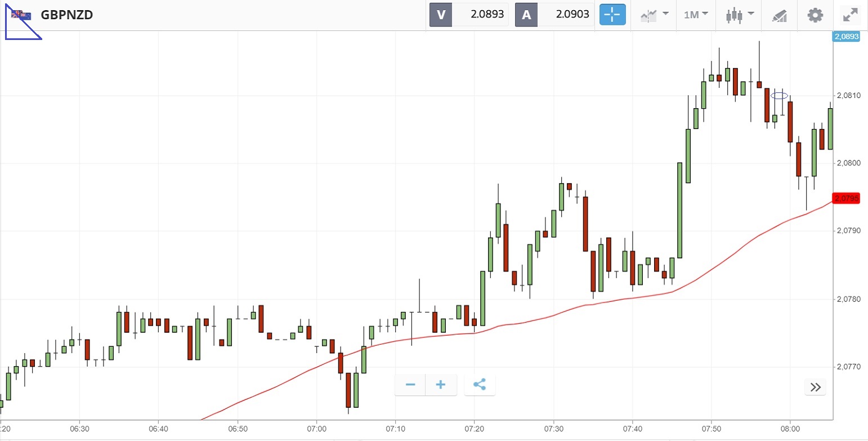Click the GBPNZD symbol name

[66, 15]
